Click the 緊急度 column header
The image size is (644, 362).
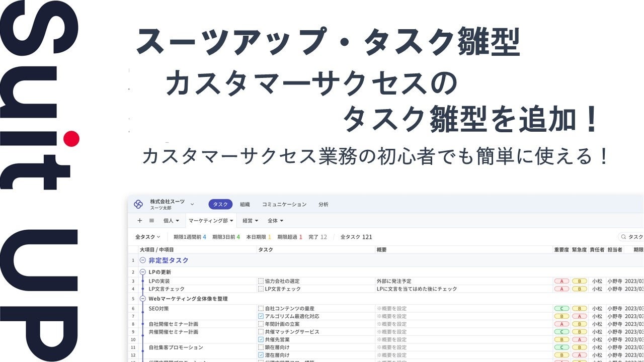pos(580,249)
